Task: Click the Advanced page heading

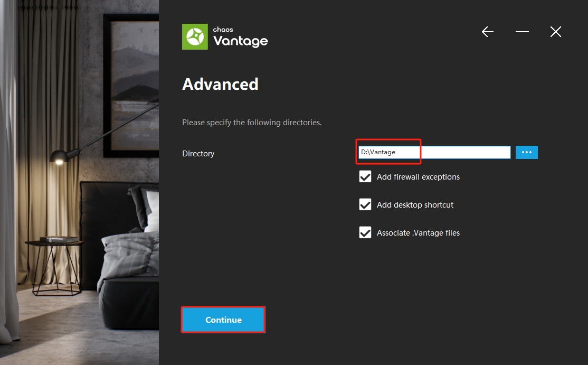Action: click(x=220, y=85)
